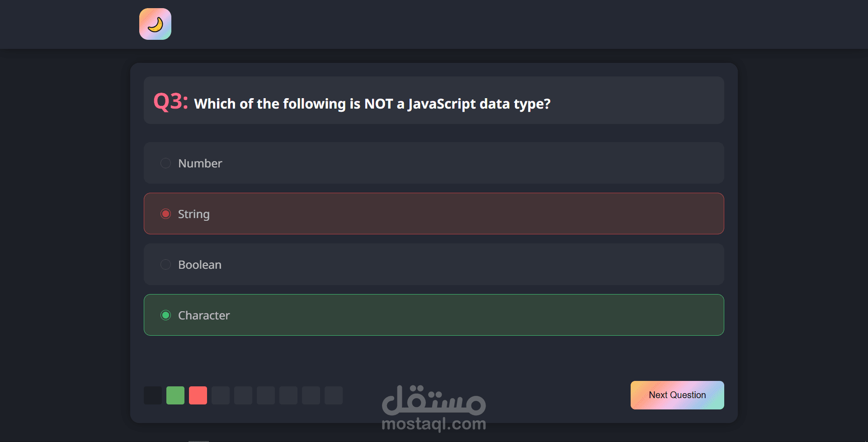
Task: Click the sixth progress square
Action: coord(266,395)
